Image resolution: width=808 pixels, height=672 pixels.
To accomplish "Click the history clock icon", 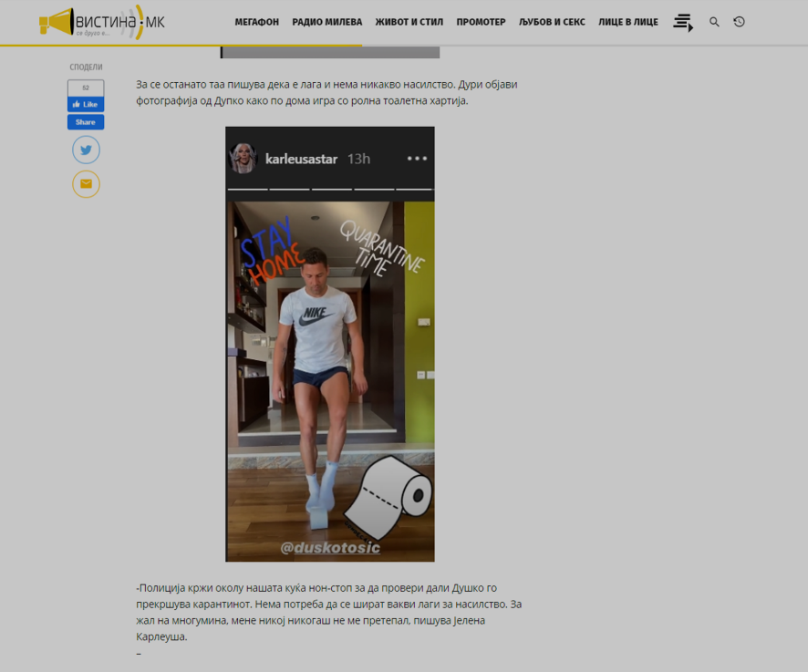I will click(x=739, y=22).
